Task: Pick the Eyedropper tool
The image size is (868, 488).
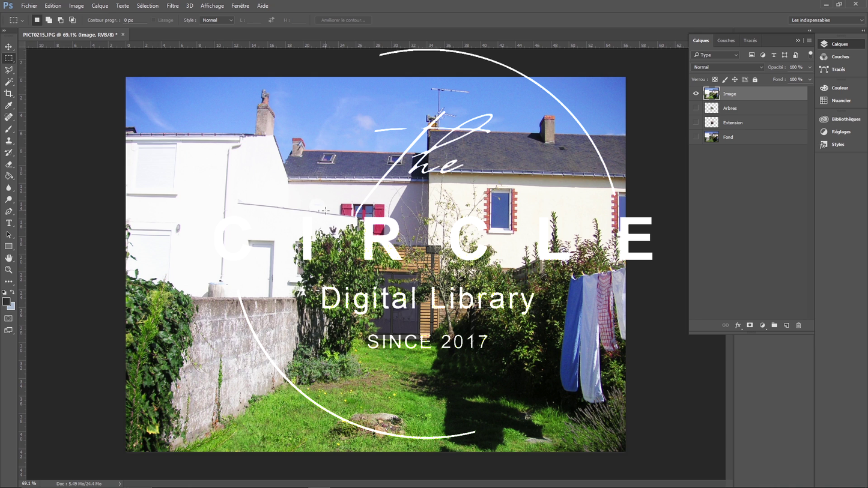Action: tap(8, 106)
